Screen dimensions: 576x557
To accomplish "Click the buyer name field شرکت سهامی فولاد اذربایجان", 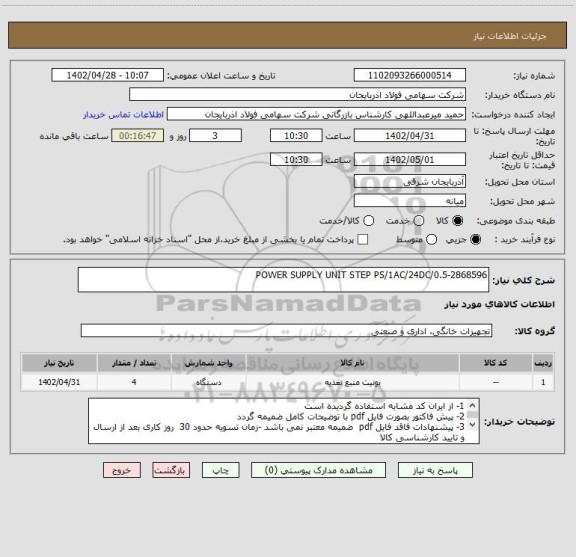I will (297, 95).
